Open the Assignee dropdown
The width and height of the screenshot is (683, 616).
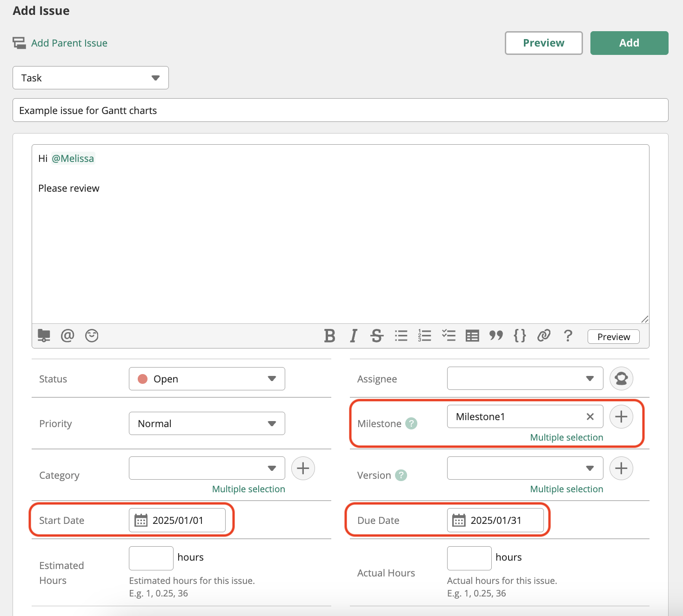point(525,378)
